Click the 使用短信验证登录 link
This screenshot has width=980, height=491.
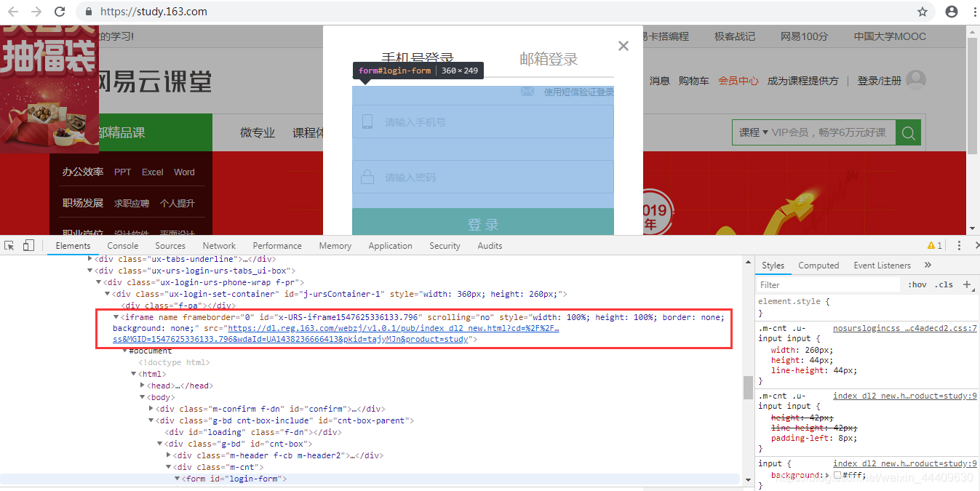[579, 92]
